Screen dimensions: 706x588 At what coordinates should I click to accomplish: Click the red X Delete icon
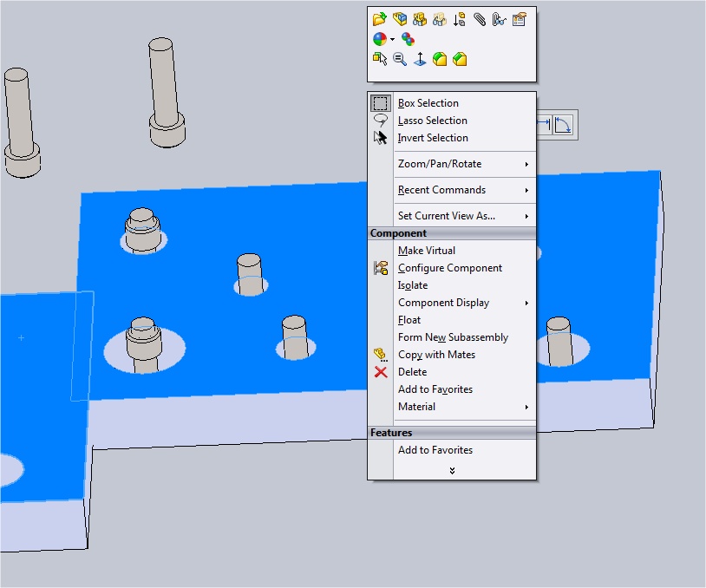381,372
